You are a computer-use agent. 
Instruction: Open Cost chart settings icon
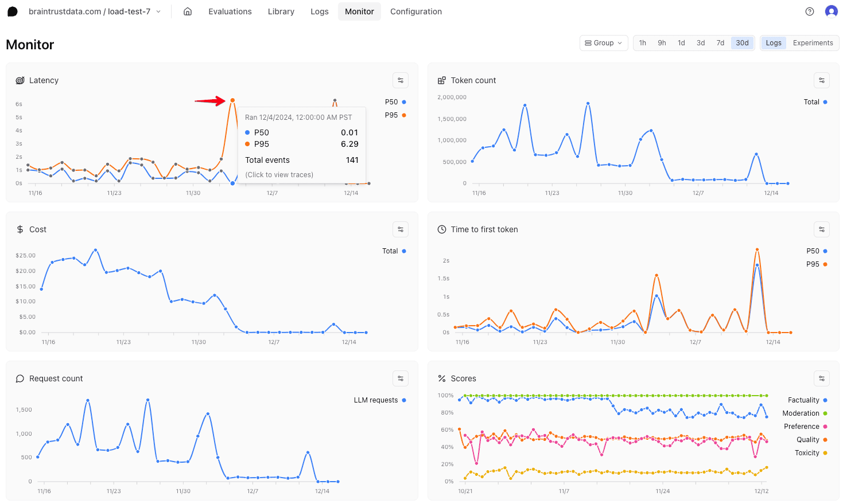click(401, 229)
